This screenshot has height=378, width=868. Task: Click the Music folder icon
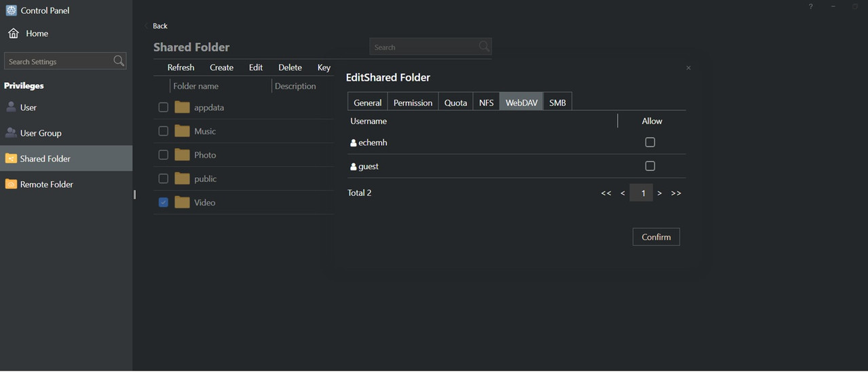182,131
